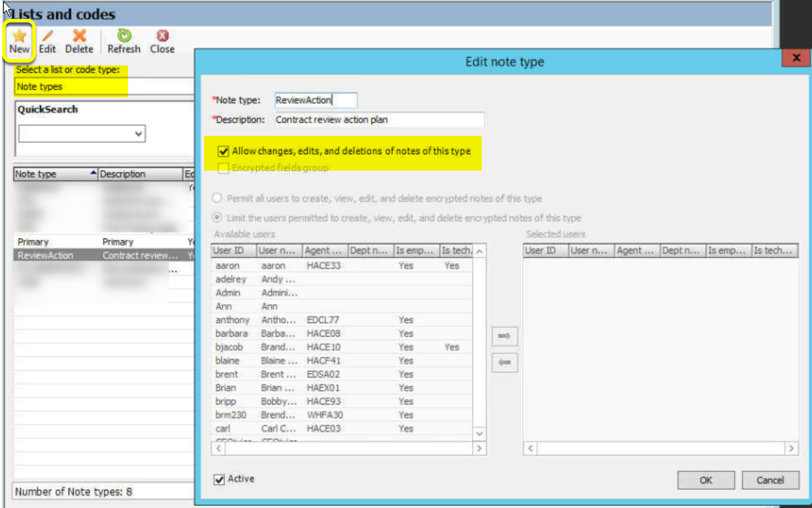Uncheck Allow changes, edits, and deletions checkbox
812x508 pixels.
coord(223,151)
